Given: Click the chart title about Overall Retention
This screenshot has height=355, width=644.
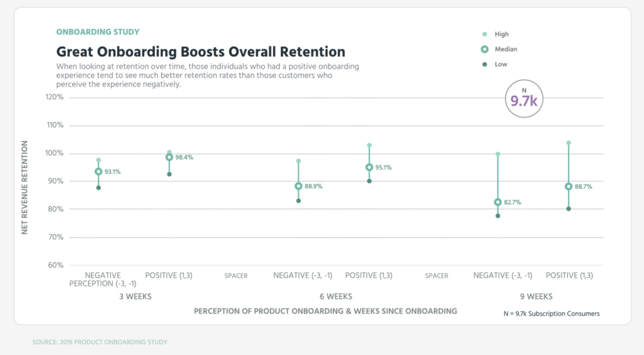Looking at the screenshot, I should click(x=201, y=51).
